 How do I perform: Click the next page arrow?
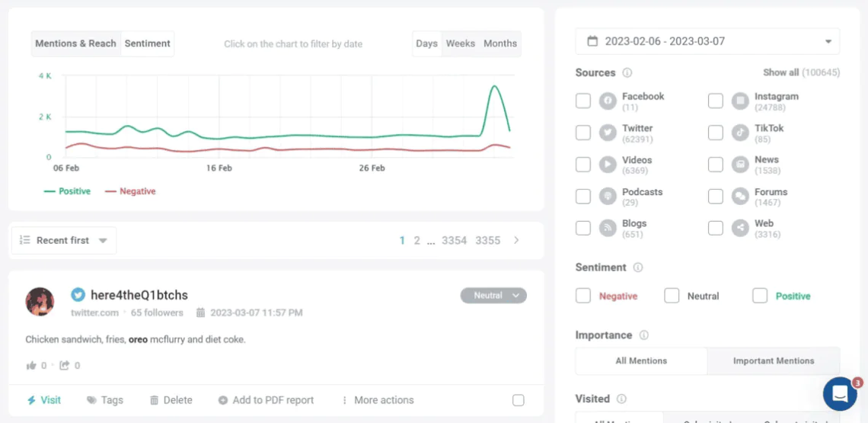[516, 240]
